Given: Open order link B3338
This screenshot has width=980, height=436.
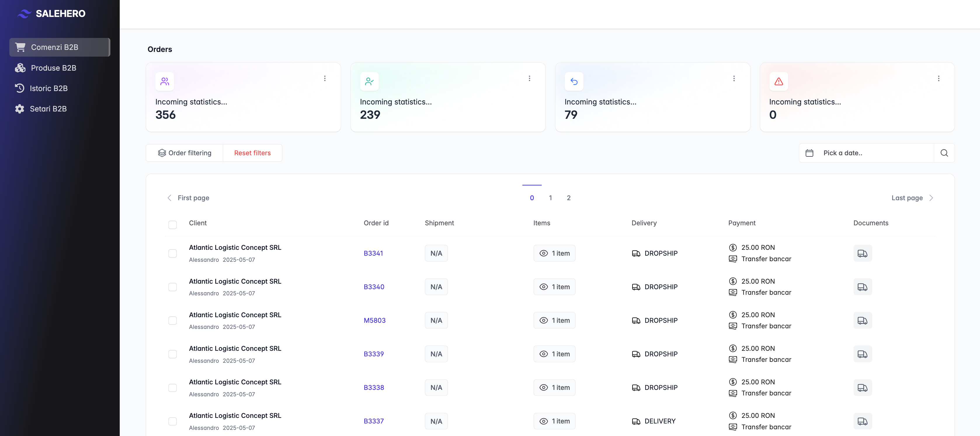Looking at the screenshot, I should [373, 388].
